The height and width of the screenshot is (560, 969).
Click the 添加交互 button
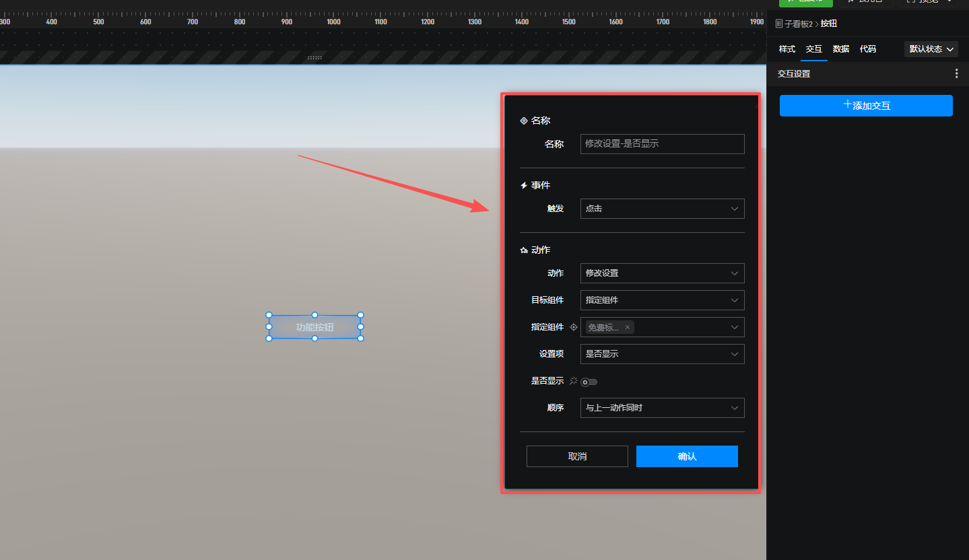[x=866, y=106]
